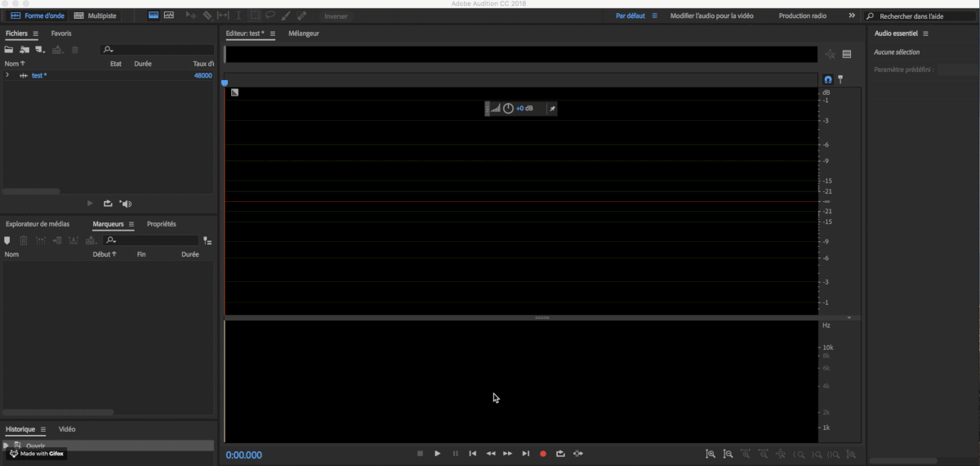980x466 pixels.
Task: Select the Lasso selection tool
Action: tap(269, 16)
